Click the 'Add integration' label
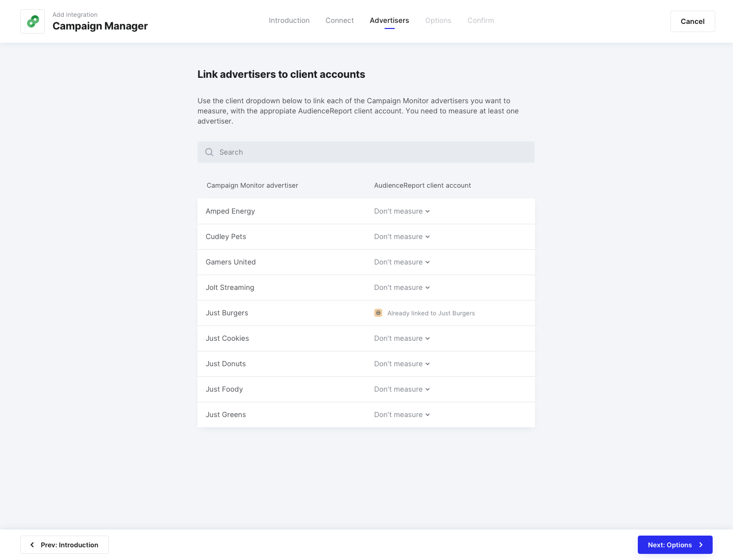This screenshot has height=560, width=733. tap(75, 15)
